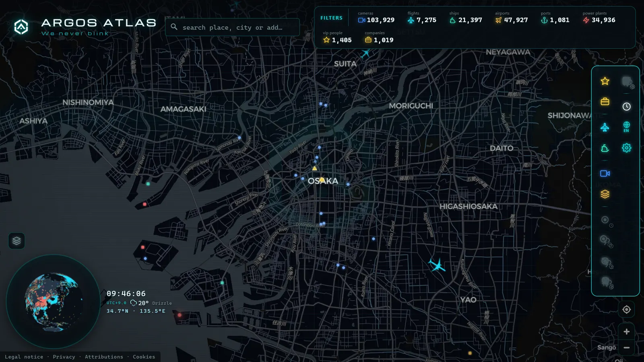
Task: Click the OSAKA city label
Action: click(x=323, y=181)
